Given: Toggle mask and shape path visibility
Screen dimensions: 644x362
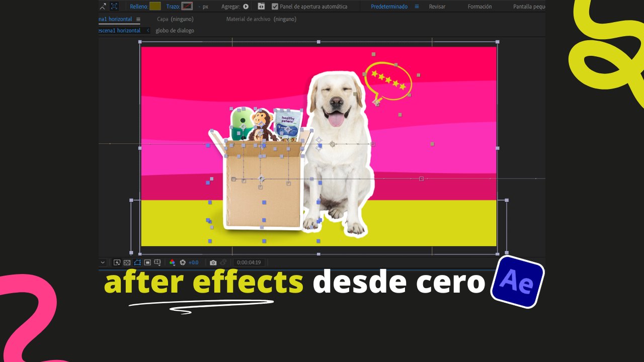Looking at the screenshot, I should (x=137, y=262).
